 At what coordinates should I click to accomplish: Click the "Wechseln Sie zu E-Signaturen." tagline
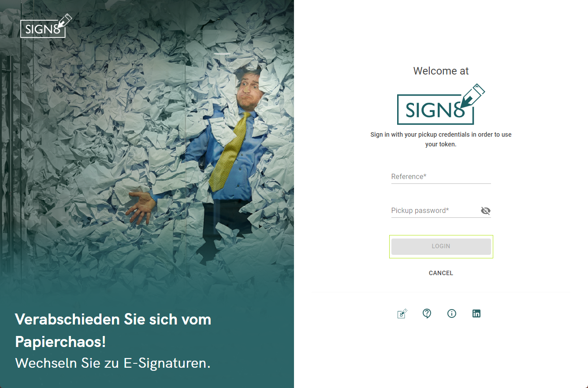(113, 363)
